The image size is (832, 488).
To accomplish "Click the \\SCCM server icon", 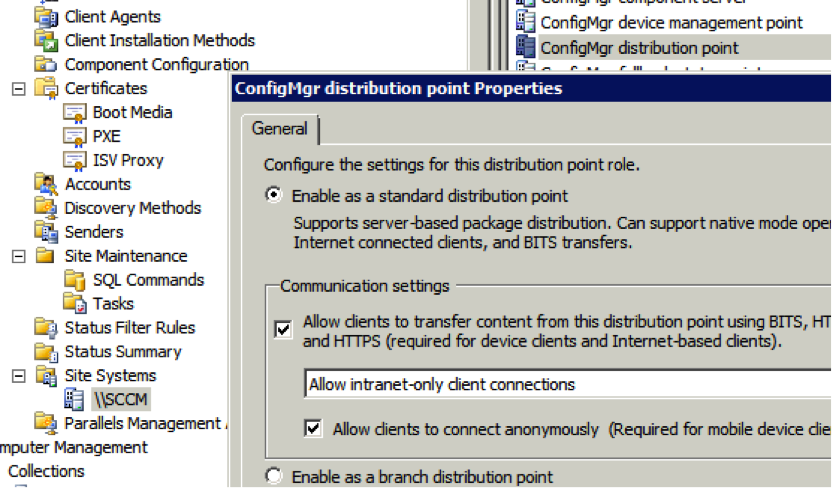I will coord(74,399).
